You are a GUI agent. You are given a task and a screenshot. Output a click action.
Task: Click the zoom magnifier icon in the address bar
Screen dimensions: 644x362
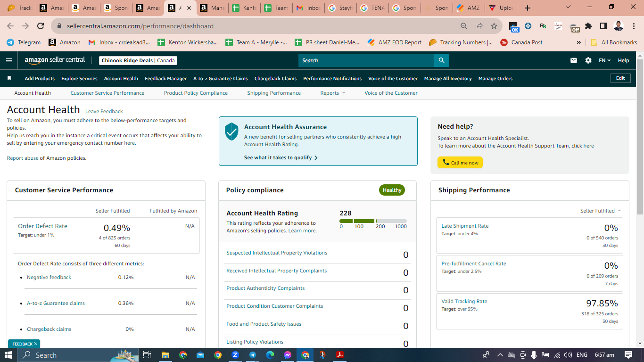[464, 26]
